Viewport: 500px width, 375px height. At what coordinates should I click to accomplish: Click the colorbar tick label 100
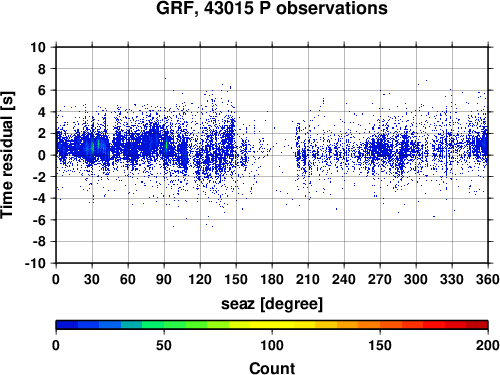pyautogui.click(x=272, y=345)
